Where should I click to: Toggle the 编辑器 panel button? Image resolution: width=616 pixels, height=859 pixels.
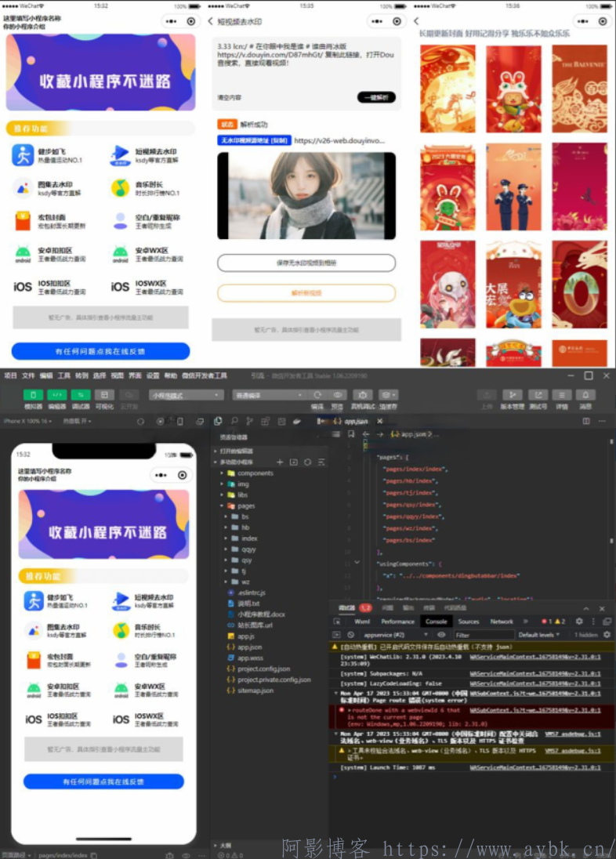pos(57,395)
